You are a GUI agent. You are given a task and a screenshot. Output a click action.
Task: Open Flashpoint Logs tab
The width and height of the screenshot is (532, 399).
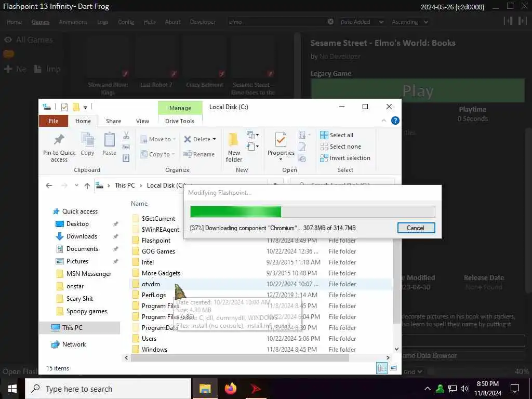click(x=102, y=22)
